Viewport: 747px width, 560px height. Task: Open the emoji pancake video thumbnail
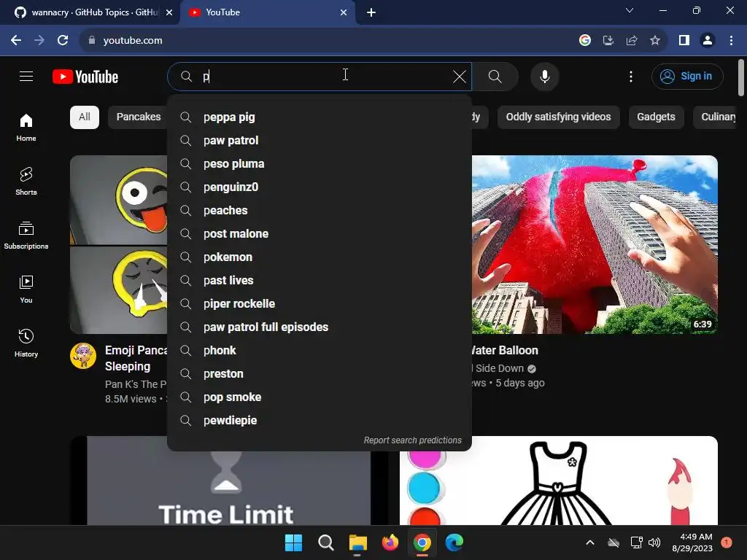(119, 244)
